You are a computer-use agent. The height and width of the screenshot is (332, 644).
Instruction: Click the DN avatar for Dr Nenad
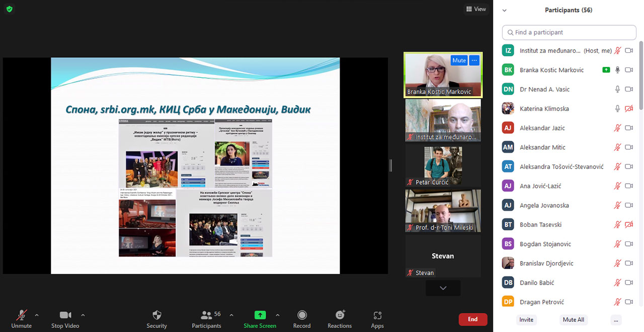[508, 89]
